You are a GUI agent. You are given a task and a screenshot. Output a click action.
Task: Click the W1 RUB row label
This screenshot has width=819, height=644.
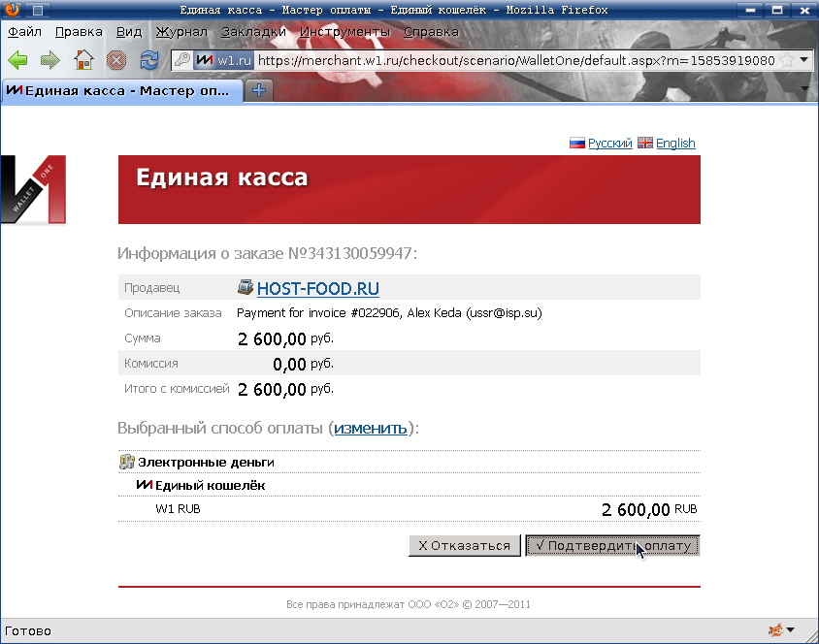tap(178, 509)
